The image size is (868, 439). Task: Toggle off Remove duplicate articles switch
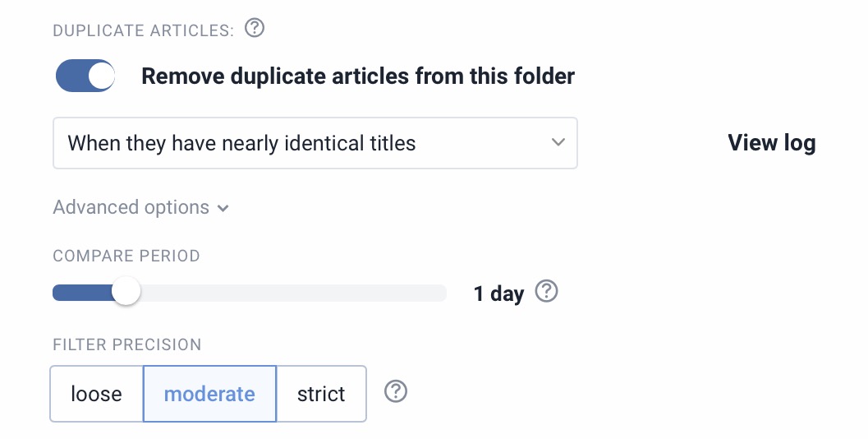click(85, 76)
